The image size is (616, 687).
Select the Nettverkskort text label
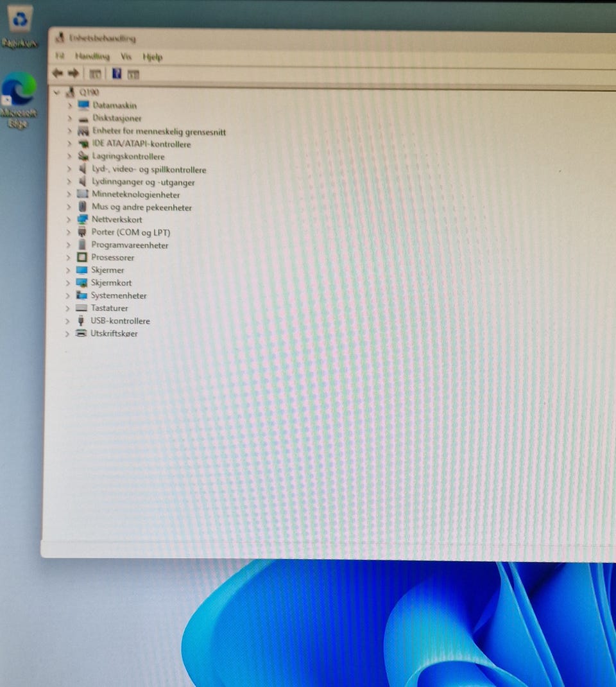(116, 219)
